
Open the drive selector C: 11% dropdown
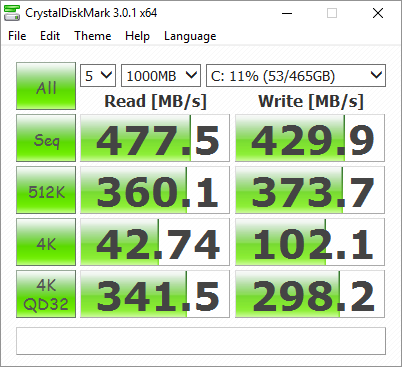coord(296,76)
